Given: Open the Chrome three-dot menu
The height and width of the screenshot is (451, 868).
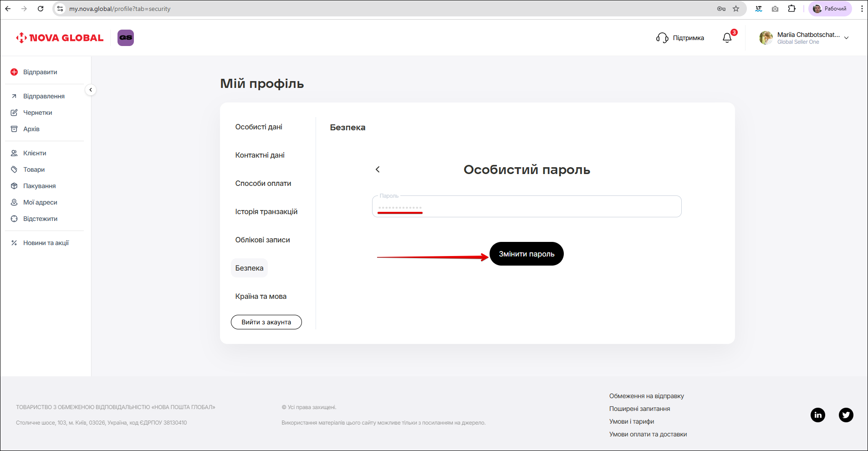Looking at the screenshot, I should click(x=862, y=9).
